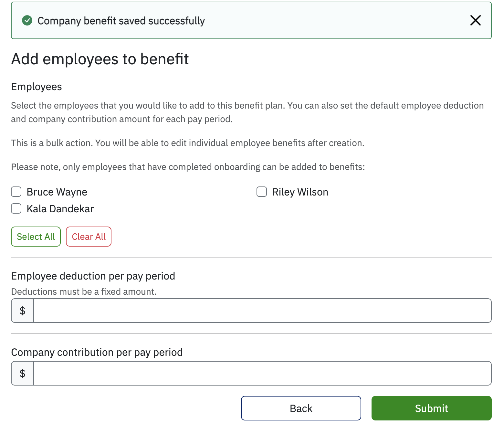The width and height of the screenshot is (504, 424).
Task: Check Kala Dandekar's checkbox
Action: pos(16,208)
